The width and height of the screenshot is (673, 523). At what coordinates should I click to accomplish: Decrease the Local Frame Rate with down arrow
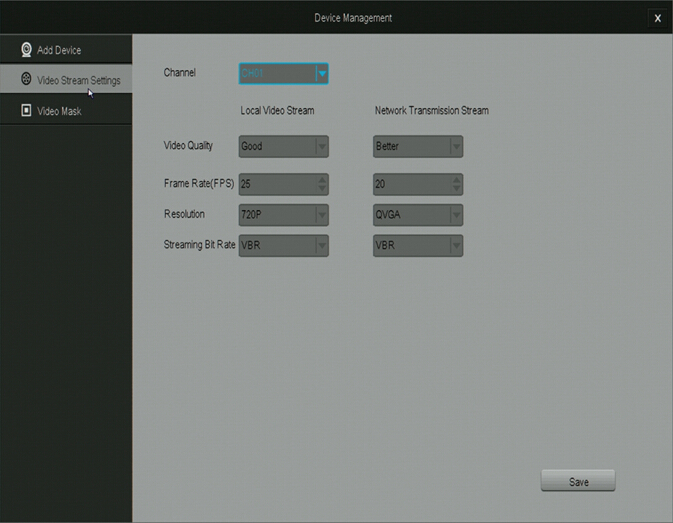[322, 189]
